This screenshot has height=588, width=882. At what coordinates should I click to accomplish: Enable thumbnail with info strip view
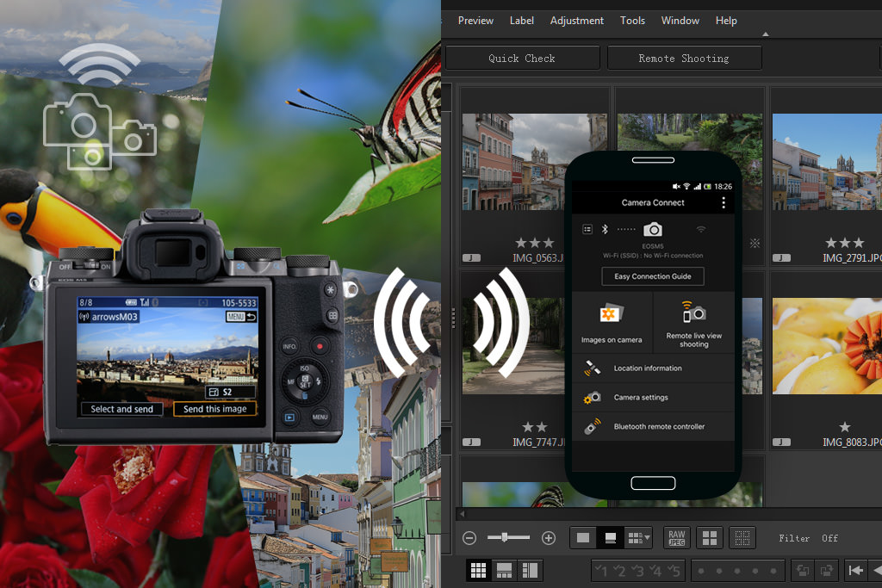(611, 538)
